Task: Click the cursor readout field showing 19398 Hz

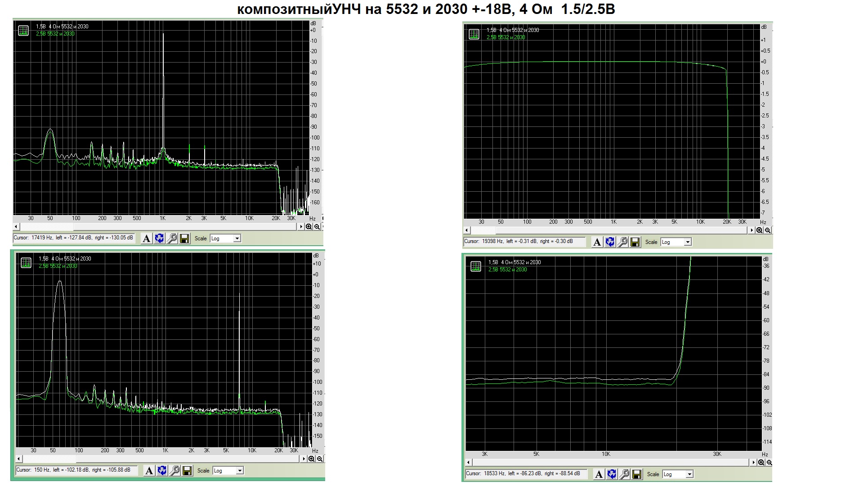Action: [x=524, y=242]
